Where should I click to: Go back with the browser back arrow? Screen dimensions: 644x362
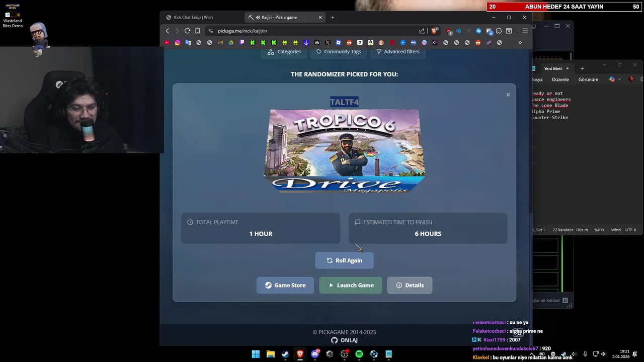(x=168, y=31)
